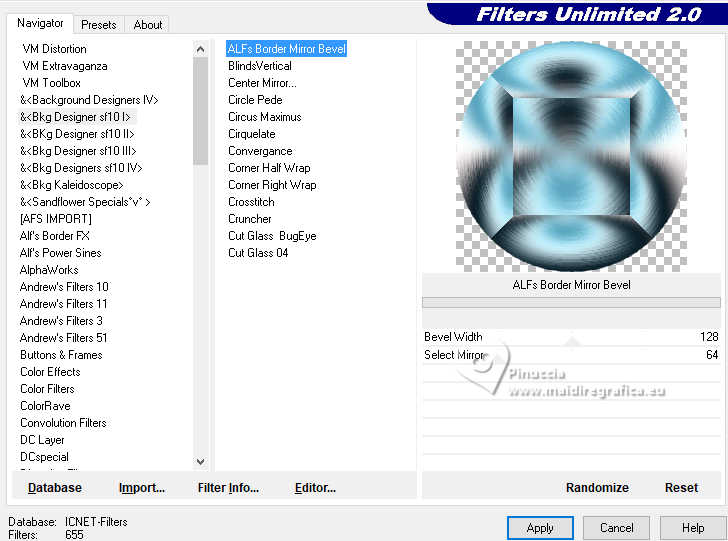Select BlindsVertical filter
This screenshot has height=541, width=728.
(x=260, y=66)
